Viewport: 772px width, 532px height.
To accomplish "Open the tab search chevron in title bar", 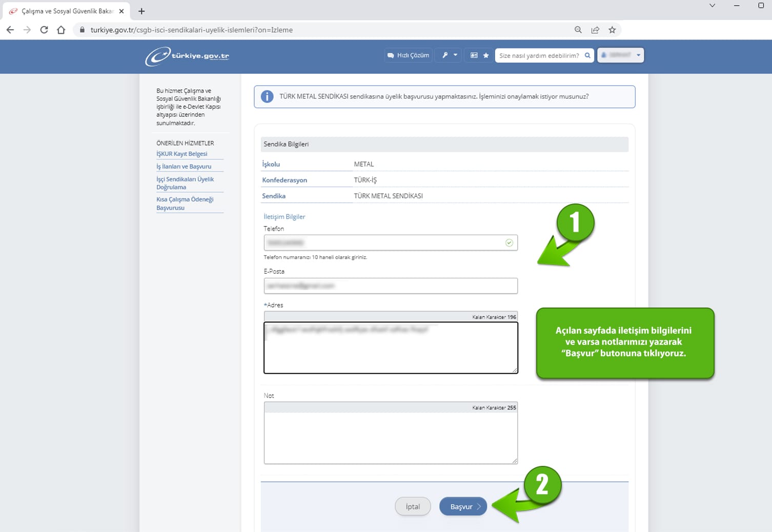I will [712, 6].
